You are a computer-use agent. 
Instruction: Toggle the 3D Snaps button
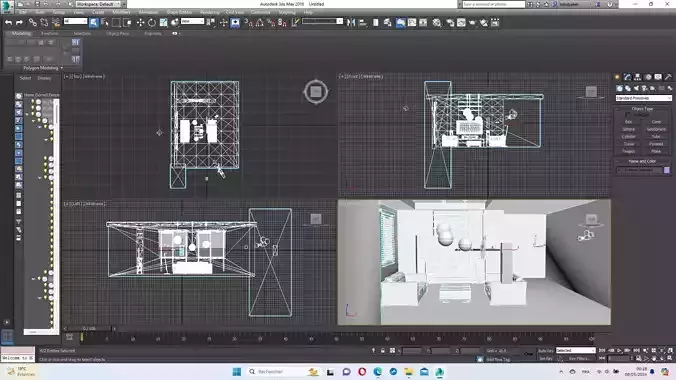[248, 22]
